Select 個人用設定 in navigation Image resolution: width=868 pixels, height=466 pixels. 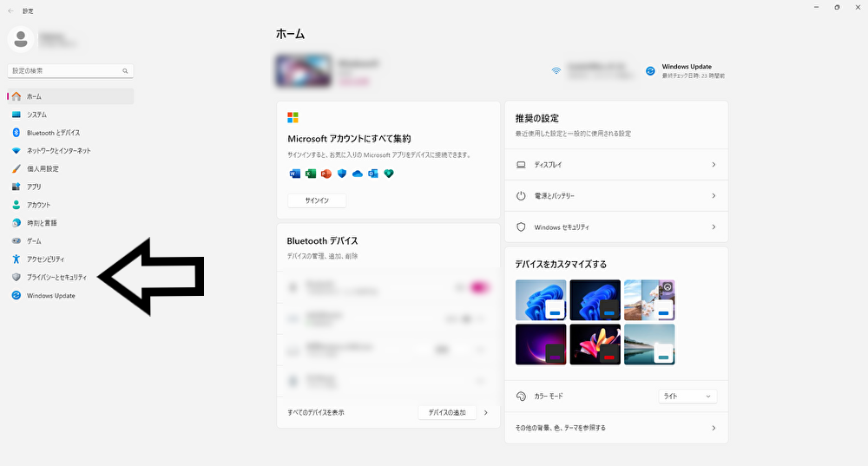[x=70, y=169]
